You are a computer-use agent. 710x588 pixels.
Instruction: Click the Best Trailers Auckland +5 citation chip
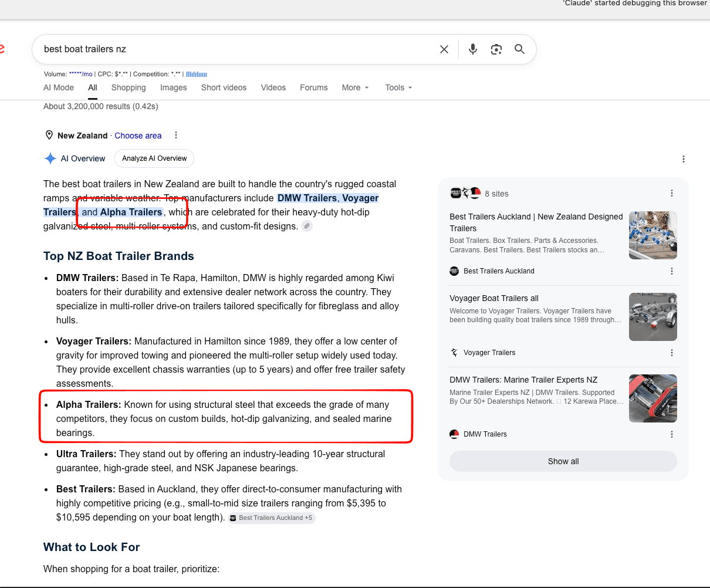(x=272, y=518)
